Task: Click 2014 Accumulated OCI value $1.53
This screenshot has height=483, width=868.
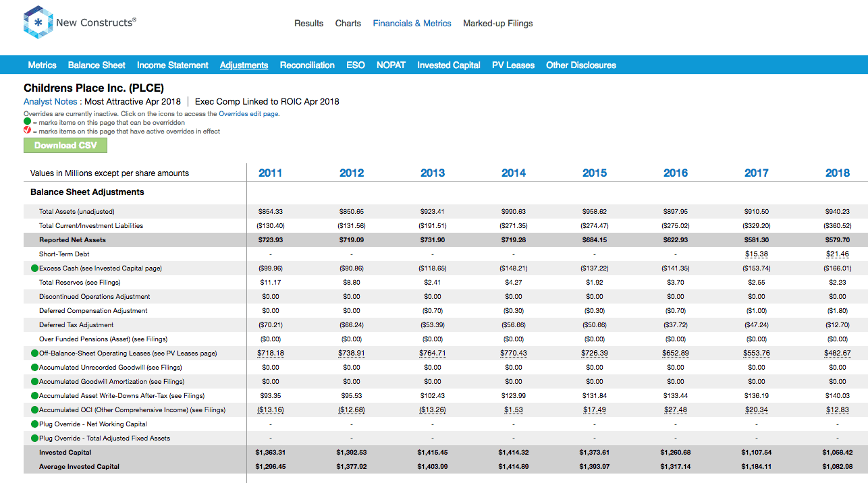Action: [x=514, y=410]
